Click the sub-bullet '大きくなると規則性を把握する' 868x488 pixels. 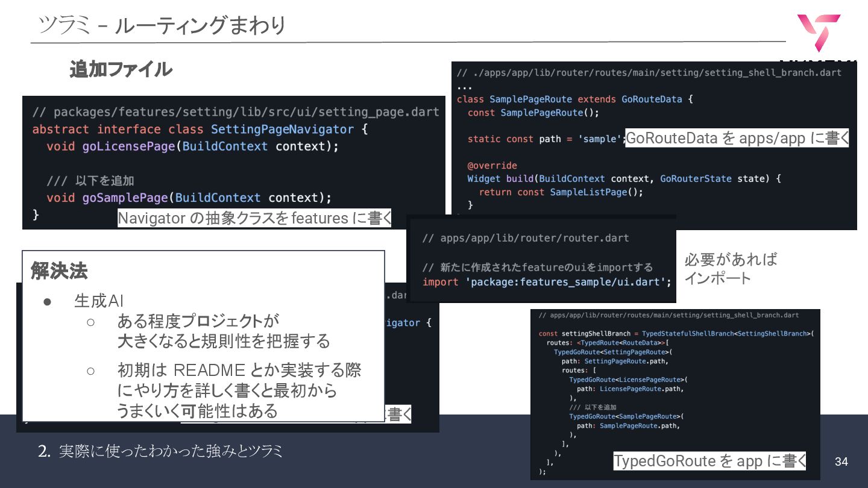pyautogui.click(x=224, y=341)
